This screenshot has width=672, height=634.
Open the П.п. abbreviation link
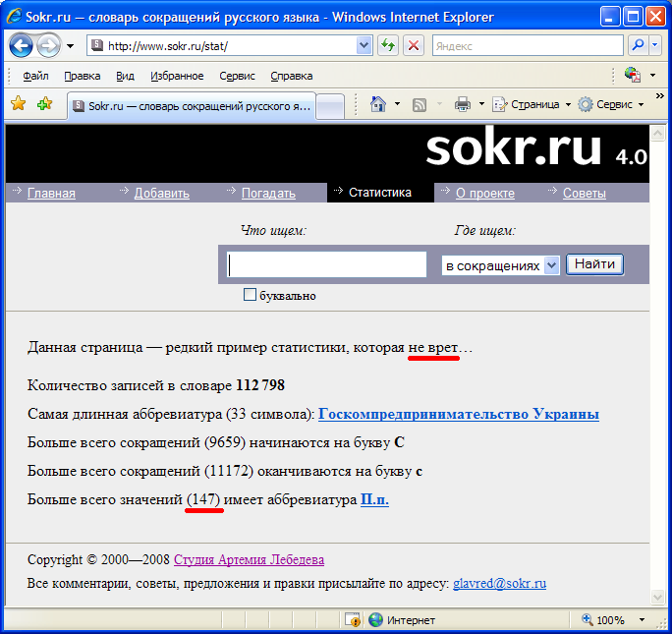(374, 499)
